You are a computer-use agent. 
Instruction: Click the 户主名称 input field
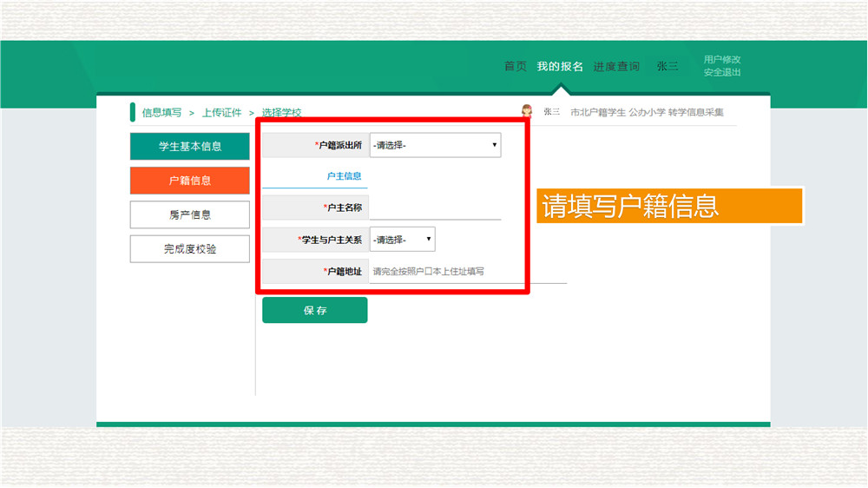tap(435, 208)
